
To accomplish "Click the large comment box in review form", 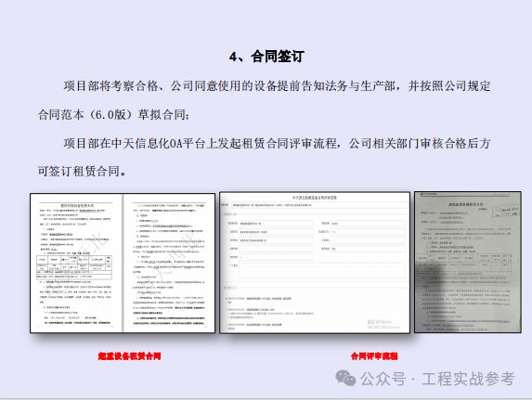I will [322, 271].
